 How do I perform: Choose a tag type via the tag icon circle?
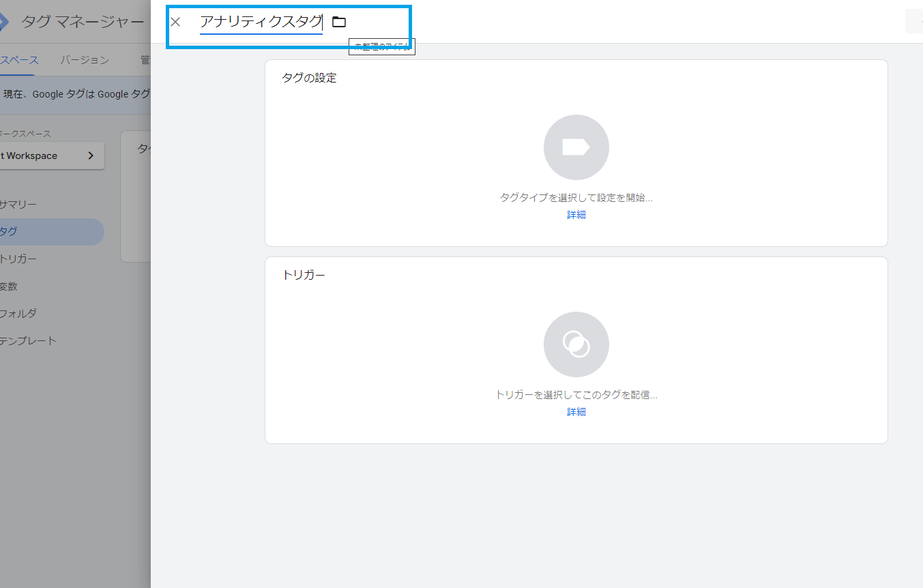point(576,147)
